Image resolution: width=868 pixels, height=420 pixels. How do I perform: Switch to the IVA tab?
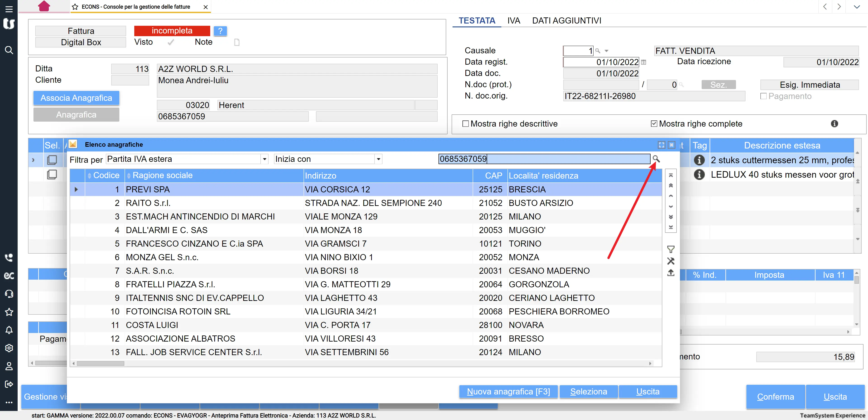[x=514, y=21]
